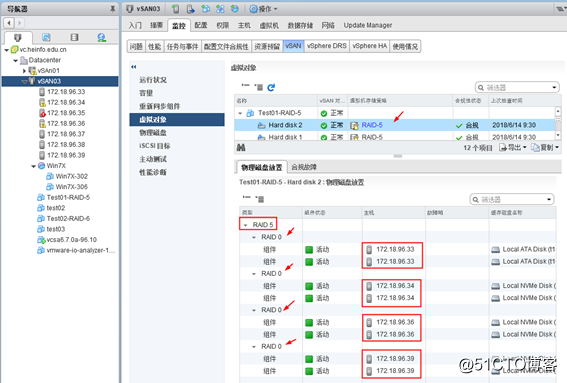Select the Hard disk 1 row
Image resolution: width=567 pixels, height=383 pixels.
(x=395, y=137)
